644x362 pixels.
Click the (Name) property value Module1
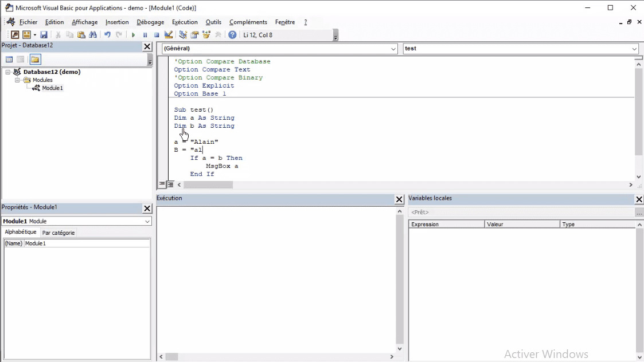click(87, 243)
